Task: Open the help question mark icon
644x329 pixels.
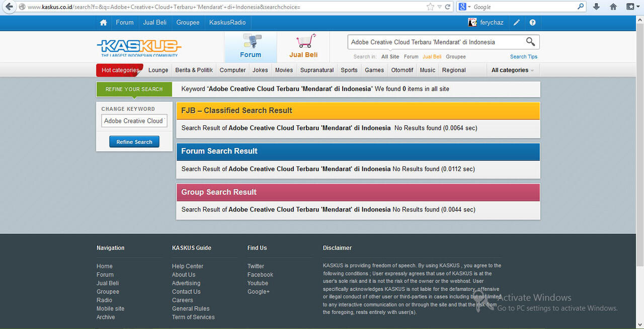Action: tap(532, 23)
